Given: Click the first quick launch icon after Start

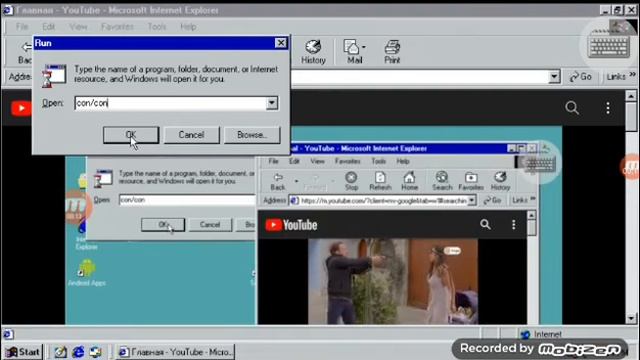Looking at the screenshot, I should point(60,351).
